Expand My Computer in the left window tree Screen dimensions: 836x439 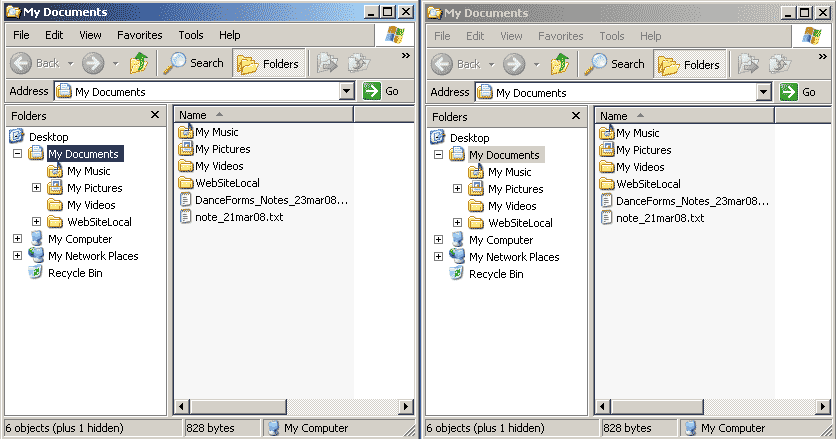pos(17,239)
